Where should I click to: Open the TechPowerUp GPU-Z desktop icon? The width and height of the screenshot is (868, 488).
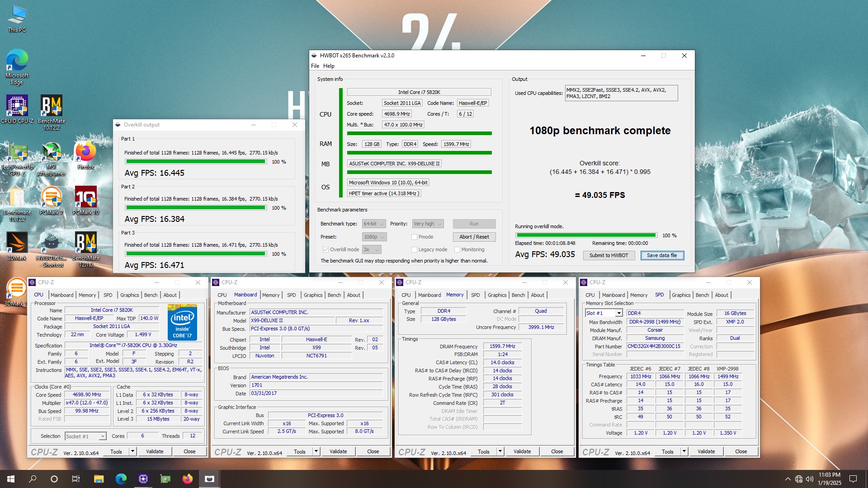click(x=17, y=158)
